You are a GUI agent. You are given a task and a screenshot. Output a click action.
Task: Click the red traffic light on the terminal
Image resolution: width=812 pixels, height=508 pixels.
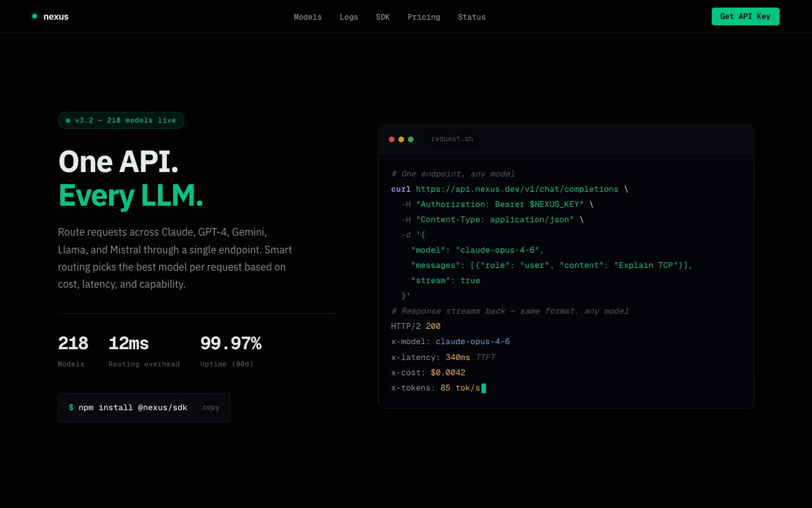392,139
